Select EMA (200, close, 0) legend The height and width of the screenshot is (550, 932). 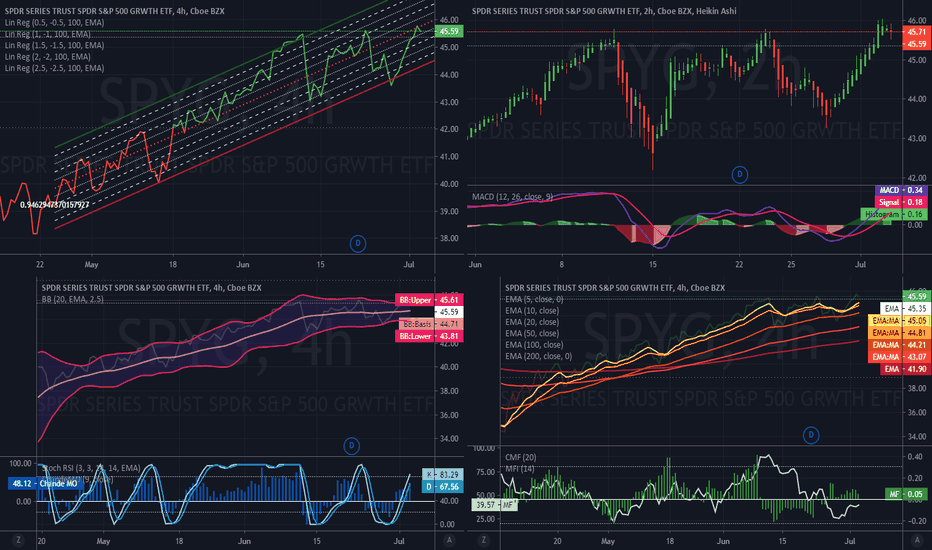coord(539,356)
